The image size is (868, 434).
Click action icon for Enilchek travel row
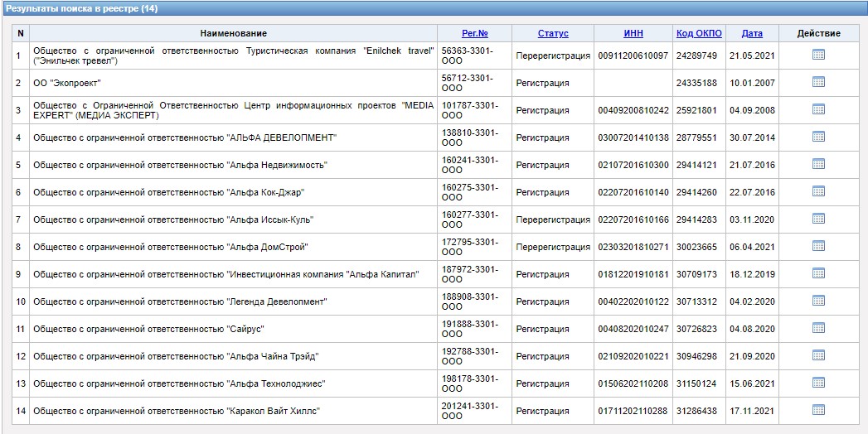[818, 55]
